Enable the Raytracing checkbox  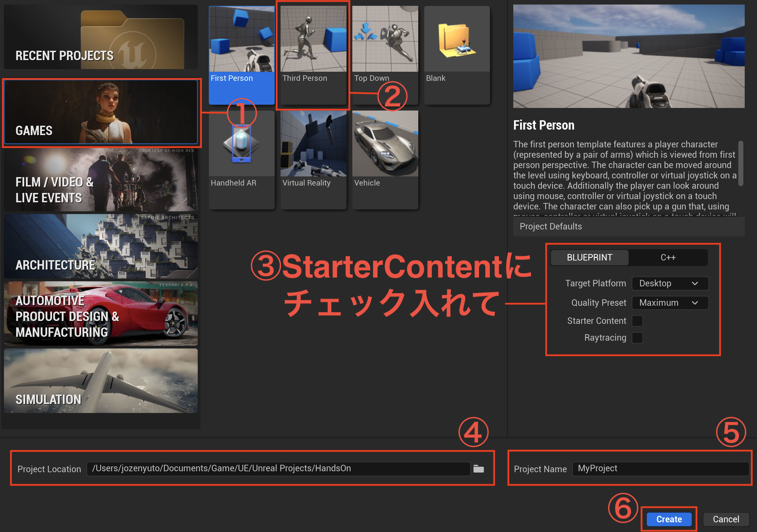pos(637,338)
